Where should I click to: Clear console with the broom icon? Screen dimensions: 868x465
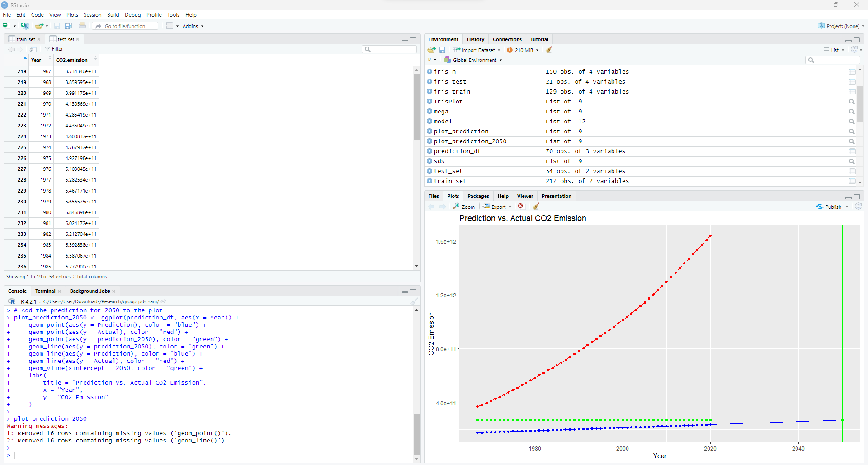coord(413,301)
